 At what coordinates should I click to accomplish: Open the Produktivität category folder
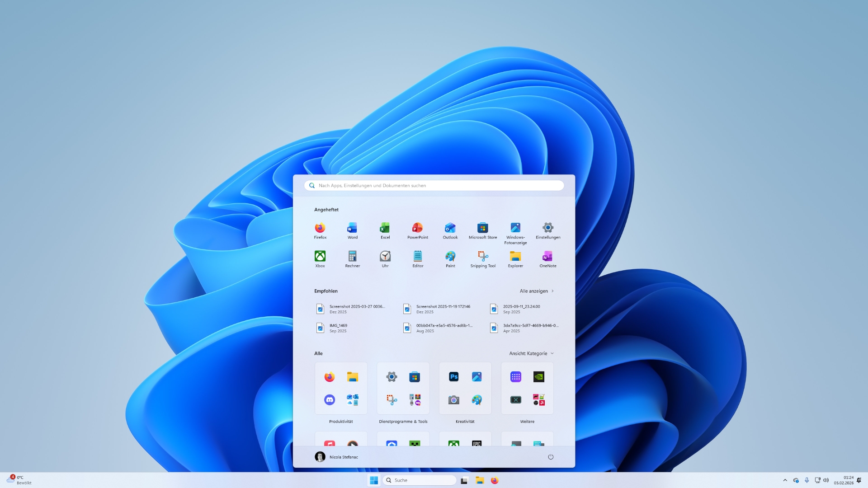coord(341,389)
